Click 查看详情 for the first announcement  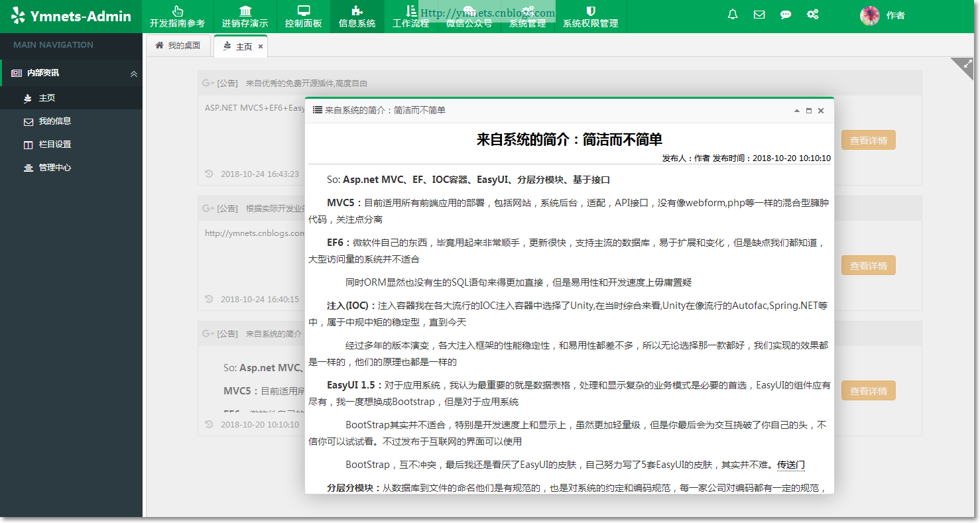tap(869, 141)
